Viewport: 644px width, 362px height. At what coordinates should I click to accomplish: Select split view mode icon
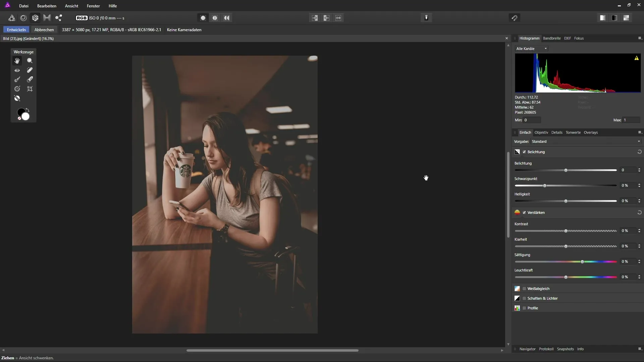click(215, 18)
